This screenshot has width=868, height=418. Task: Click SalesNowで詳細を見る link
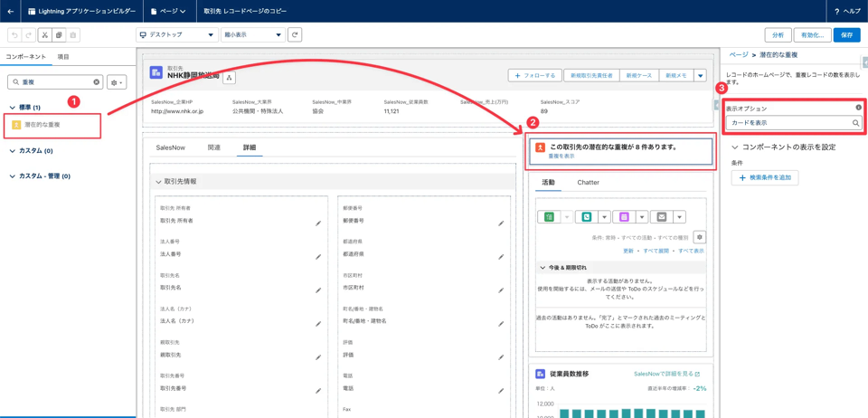click(x=667, y=374)
